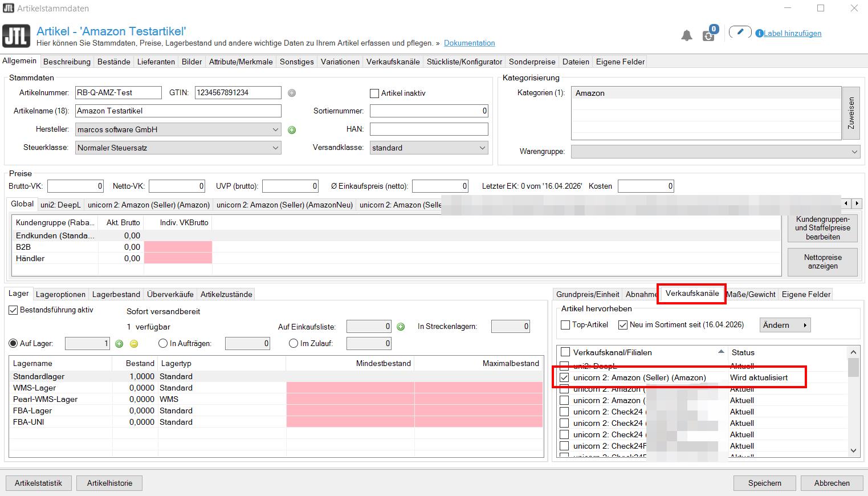Open the Stückliste/Konfigurator tab
The width and height of the screenshot is (868, 496).
464,62
